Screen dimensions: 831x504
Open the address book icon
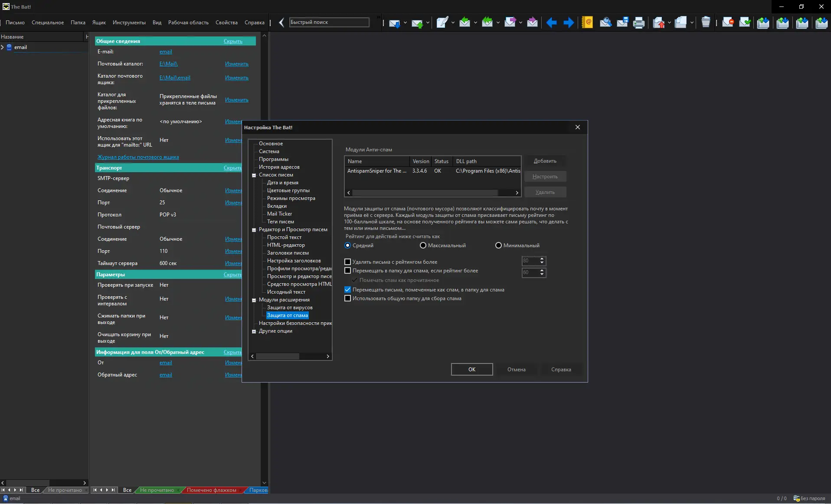(587, 23)
